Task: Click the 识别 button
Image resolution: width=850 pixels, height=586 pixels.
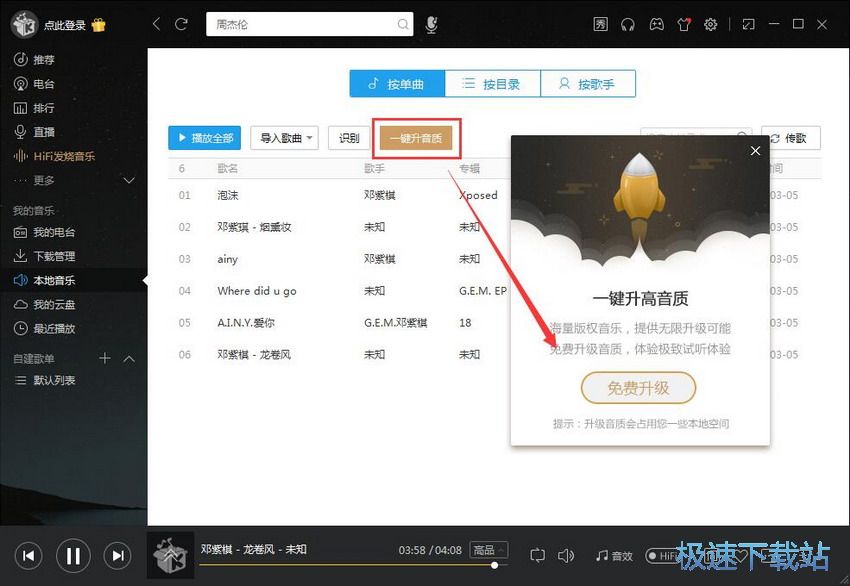Action: [x=349, y=138]
